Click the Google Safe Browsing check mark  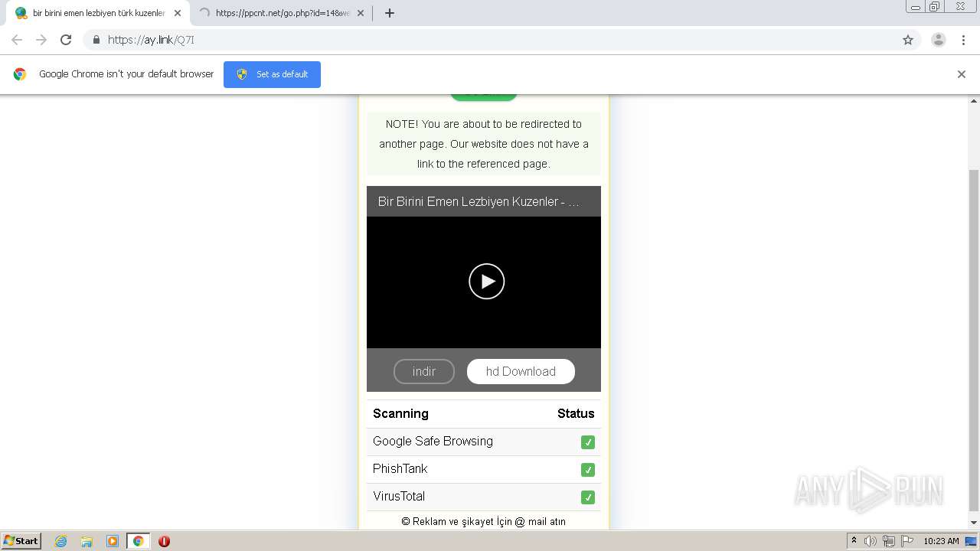tap(588, 442)
